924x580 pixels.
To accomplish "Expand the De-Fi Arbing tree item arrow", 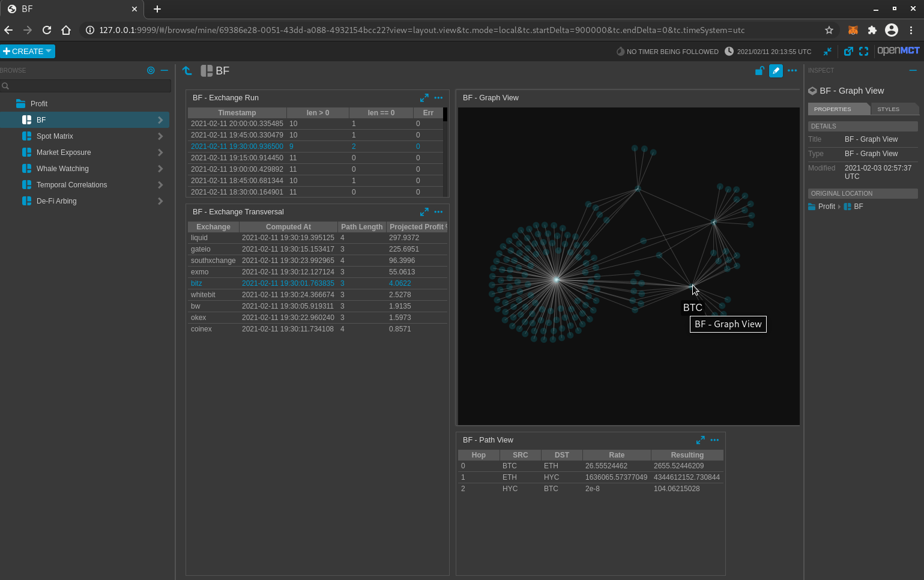I will [x=160, y=201].
